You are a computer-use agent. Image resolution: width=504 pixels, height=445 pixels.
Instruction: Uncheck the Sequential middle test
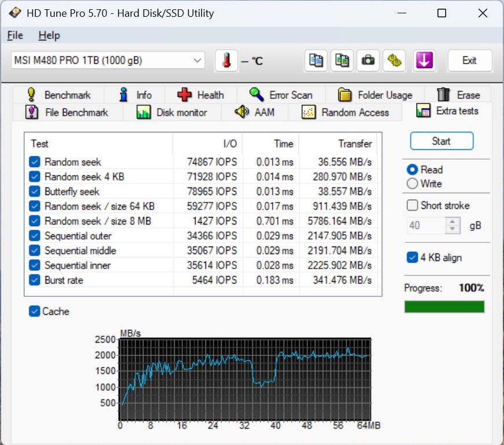coord(34,251)
